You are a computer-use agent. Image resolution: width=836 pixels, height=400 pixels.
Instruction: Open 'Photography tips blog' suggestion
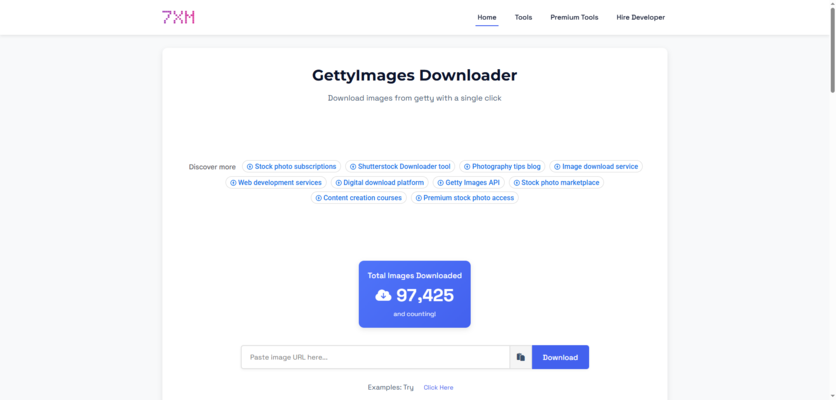[x=502, y=166]
